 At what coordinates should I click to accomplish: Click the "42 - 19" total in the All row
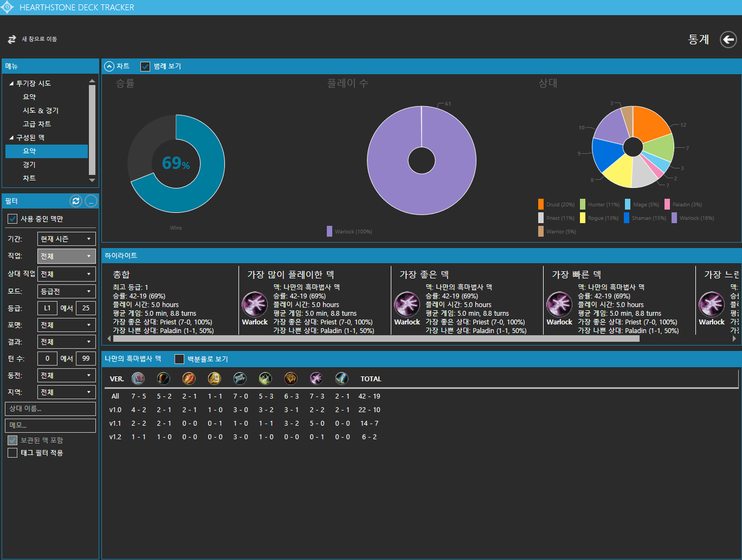tap(369, 396)
